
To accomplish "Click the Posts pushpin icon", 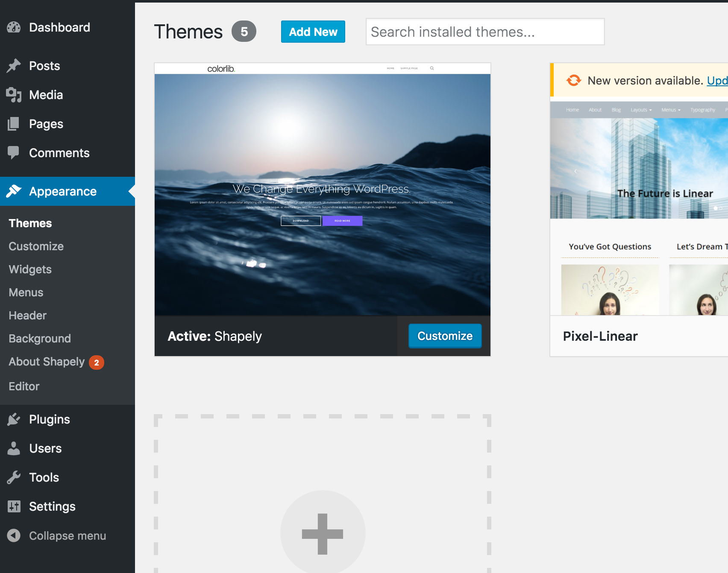I will click(x=14, y=66).
